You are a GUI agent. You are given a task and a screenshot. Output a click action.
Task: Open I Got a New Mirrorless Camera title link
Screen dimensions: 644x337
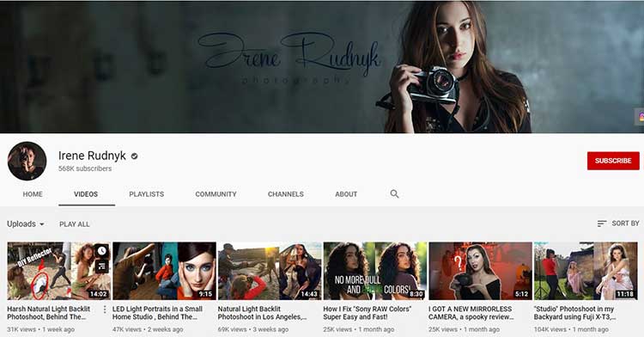tap(471, 313)
